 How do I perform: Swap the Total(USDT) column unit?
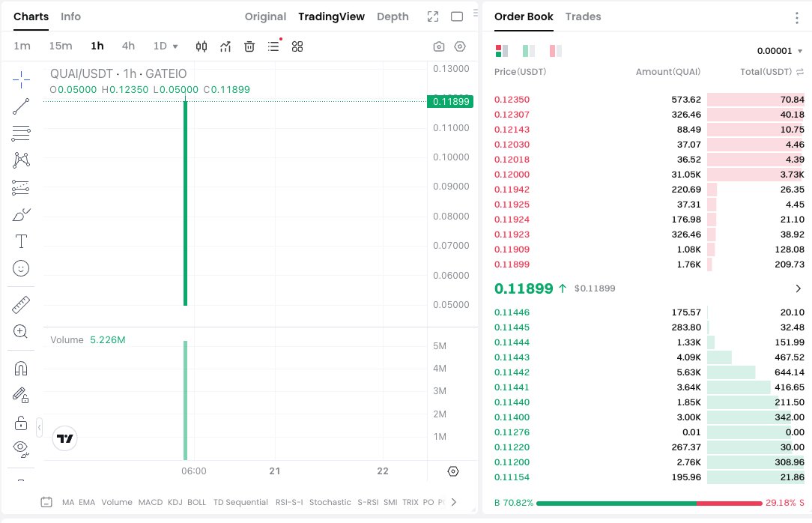point(800,72)
